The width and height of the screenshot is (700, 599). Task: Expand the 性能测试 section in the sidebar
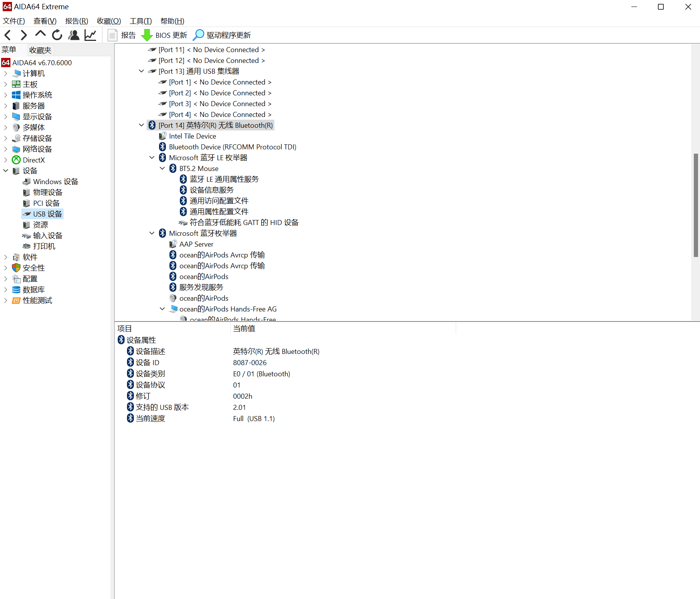(x=5, y=301)
